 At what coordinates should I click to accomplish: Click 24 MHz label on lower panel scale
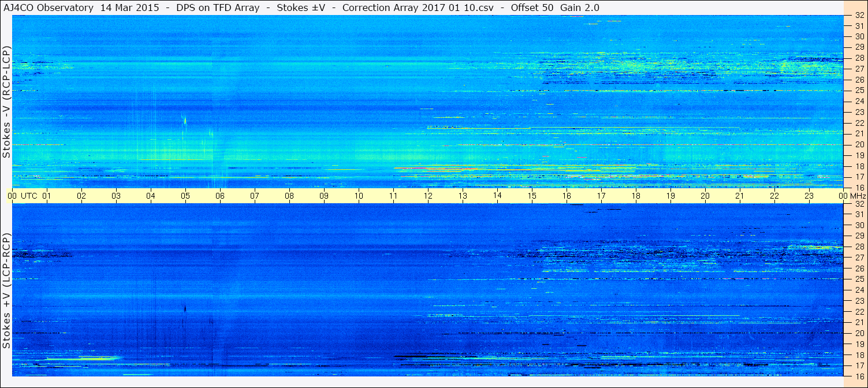coord(859,290)
